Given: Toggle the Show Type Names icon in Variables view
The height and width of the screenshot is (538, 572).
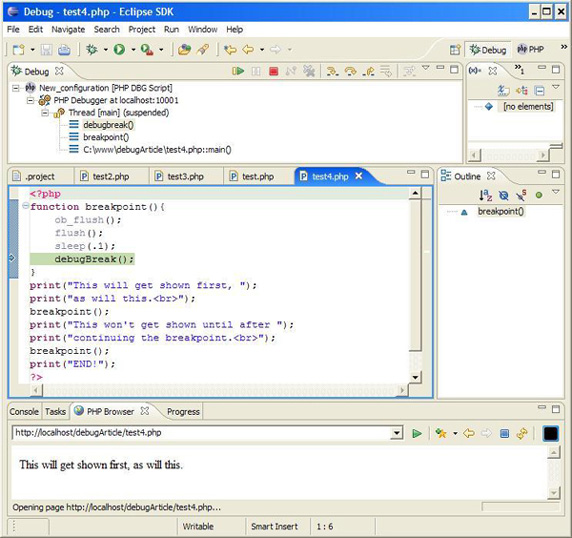Looking at the screenshot, I should coord(504,90).
